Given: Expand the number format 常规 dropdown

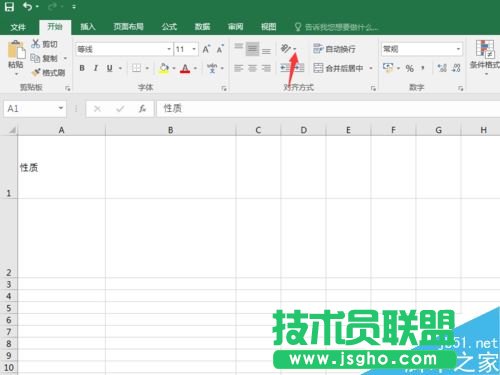Looking at the screenshot, I should [458, 49].
